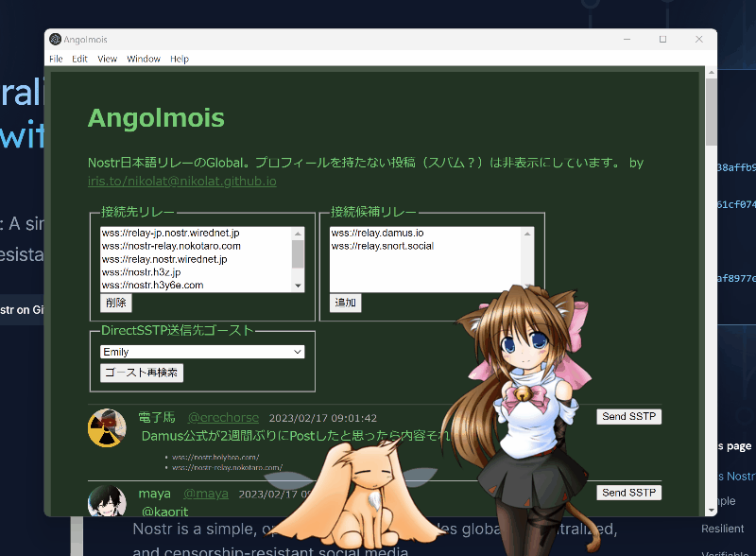
Task: Click the ゴースト再検索 button
Action: tap(141, 373)
